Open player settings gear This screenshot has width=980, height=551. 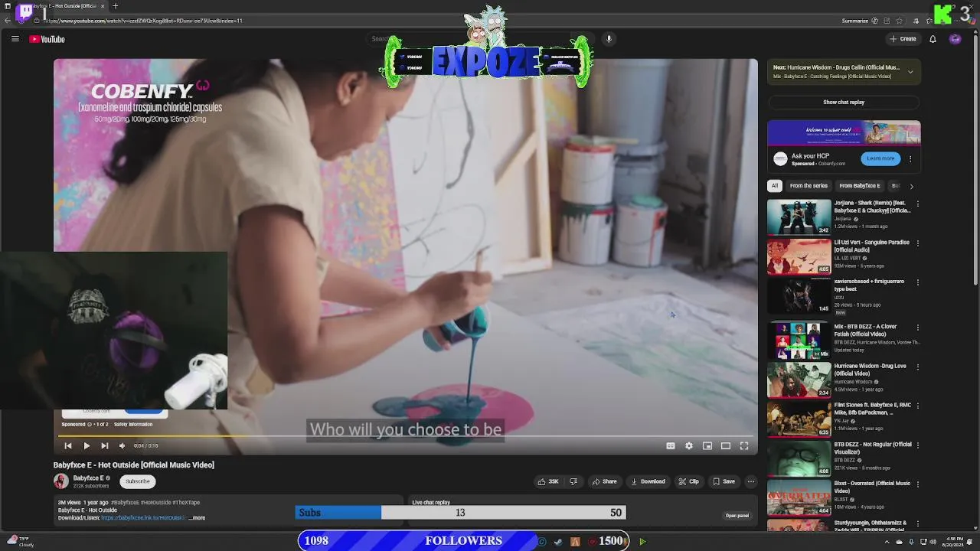(689, 445)
